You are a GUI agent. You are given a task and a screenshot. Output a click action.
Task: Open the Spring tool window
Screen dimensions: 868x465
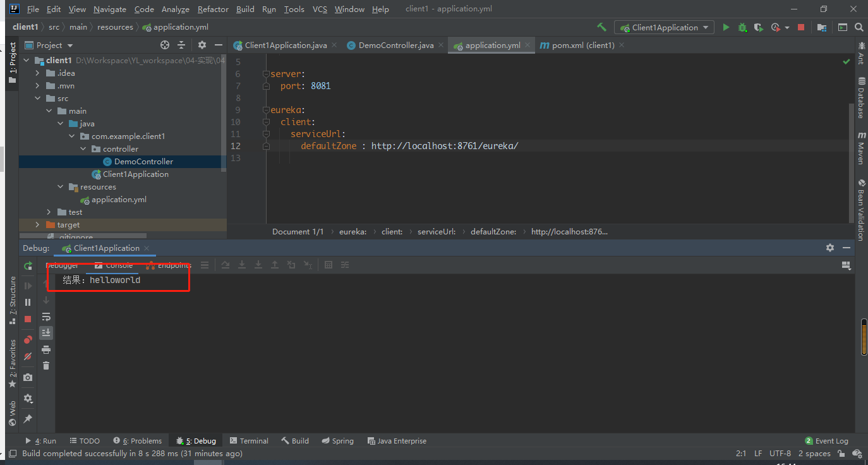point(337,441)
